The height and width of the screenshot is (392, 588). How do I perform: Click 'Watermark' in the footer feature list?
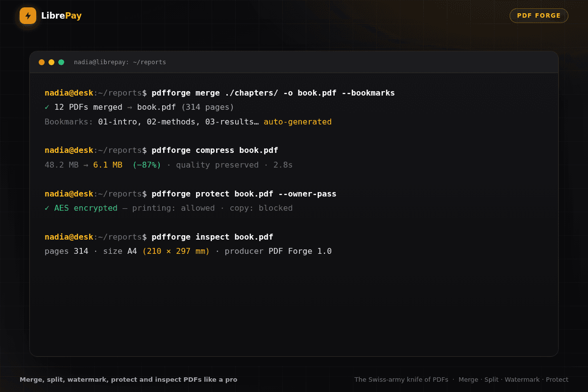click(x=522, y=379)
